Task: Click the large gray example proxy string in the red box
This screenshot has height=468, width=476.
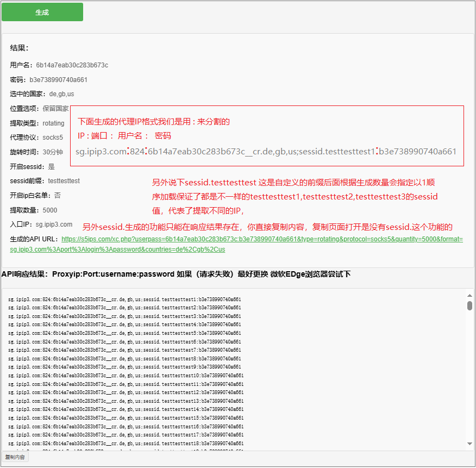Action: 266,152
